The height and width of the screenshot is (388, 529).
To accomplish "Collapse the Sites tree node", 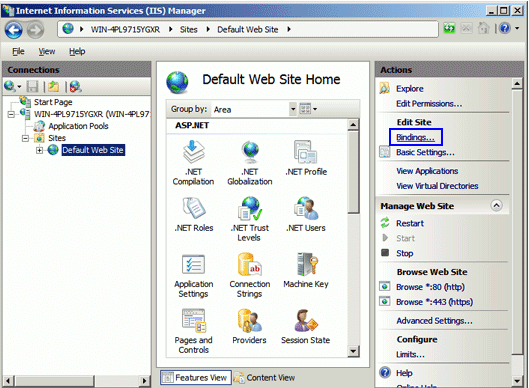I will click(x=25, y=138).
